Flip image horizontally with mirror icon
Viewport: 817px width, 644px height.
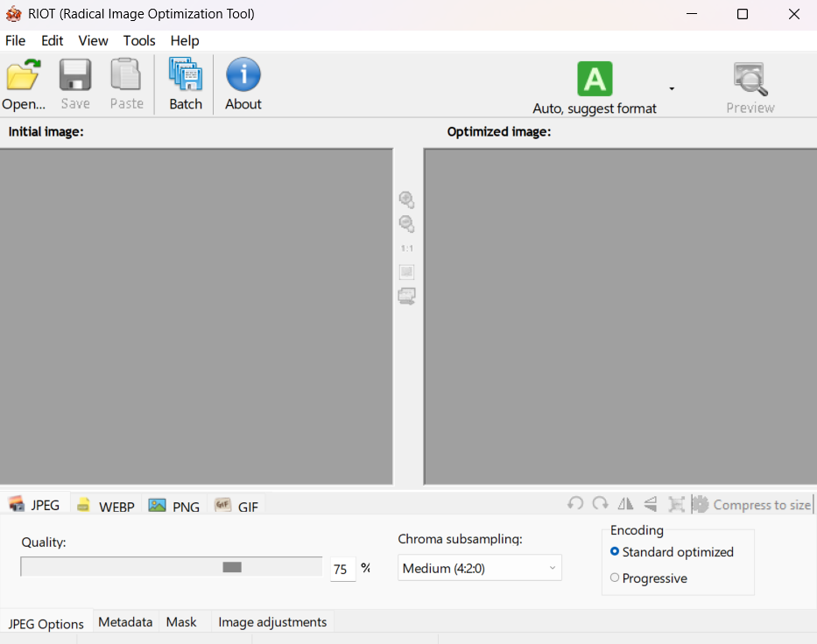(x=625, y=504)
